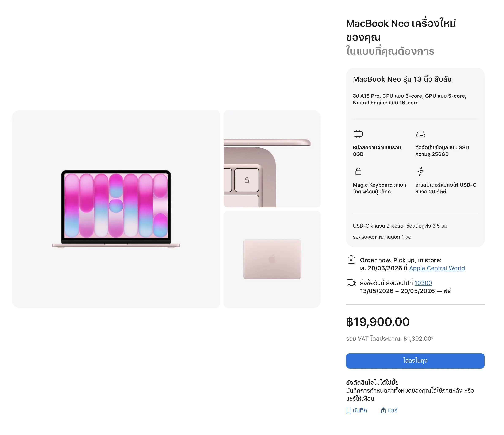Click the บันทึก save link text

[360, 411]
